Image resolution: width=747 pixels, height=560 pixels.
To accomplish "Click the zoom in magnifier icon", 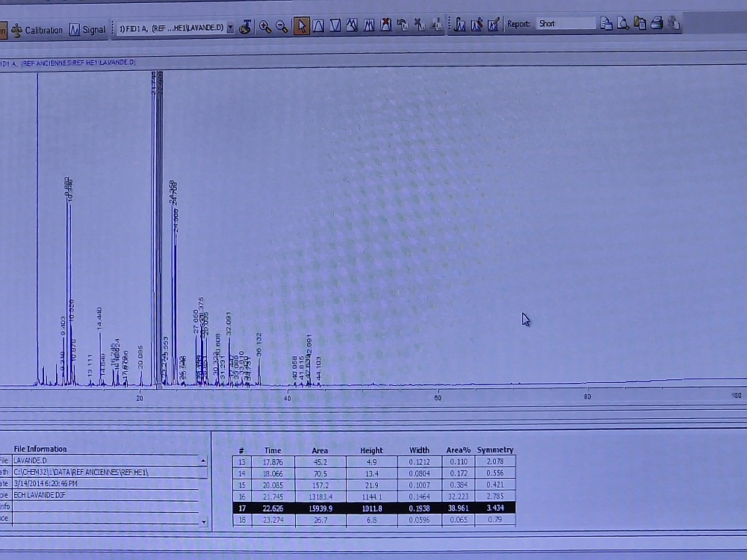I will (265, 27).
